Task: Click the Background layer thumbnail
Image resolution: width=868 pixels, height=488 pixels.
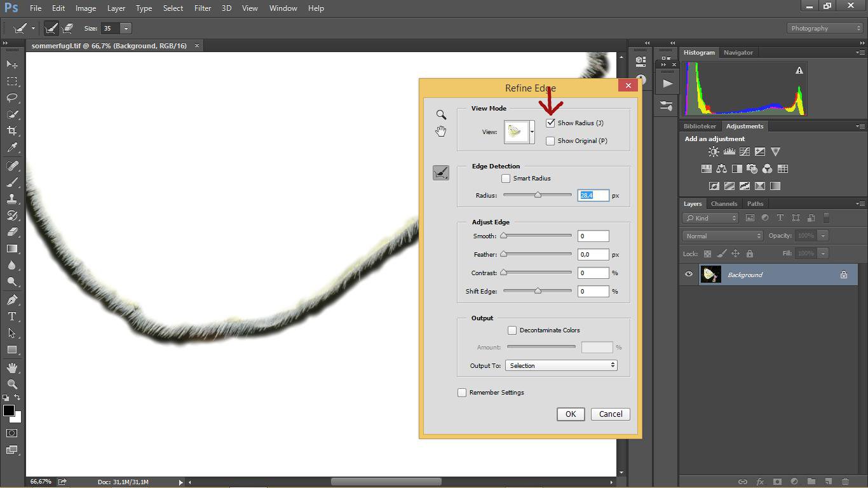Action: click(x=711, y=274)
